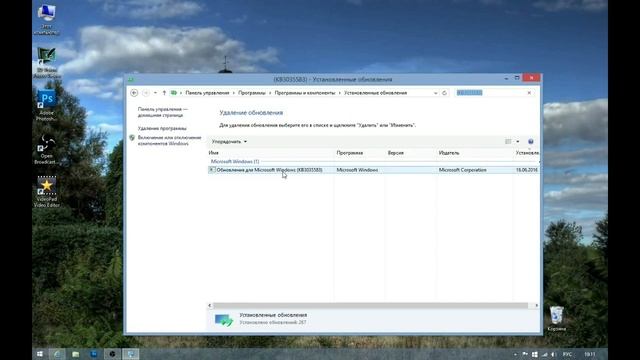Click the dark round app taskbar icon
Viewport: 640px width, 360px height.
[112, 354]
